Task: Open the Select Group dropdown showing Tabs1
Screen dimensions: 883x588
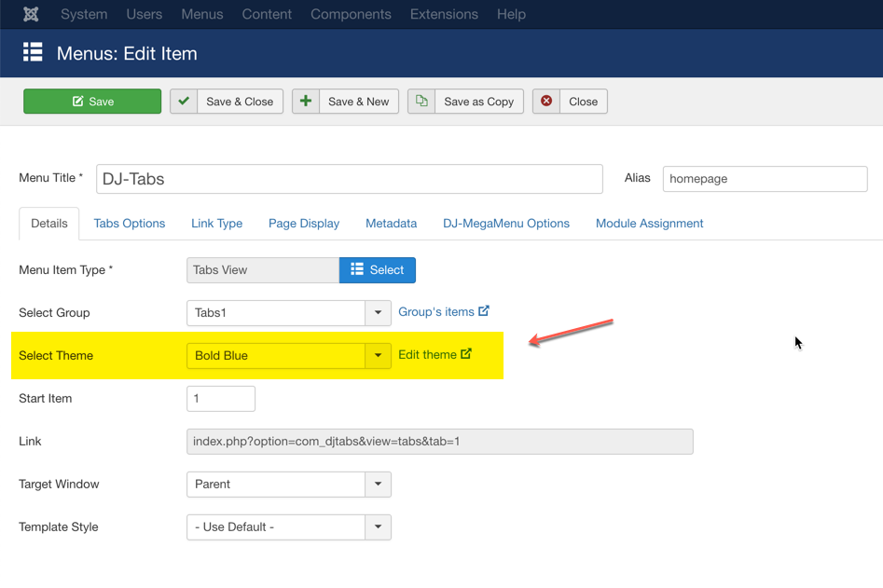Action: (x=289, y=313)
